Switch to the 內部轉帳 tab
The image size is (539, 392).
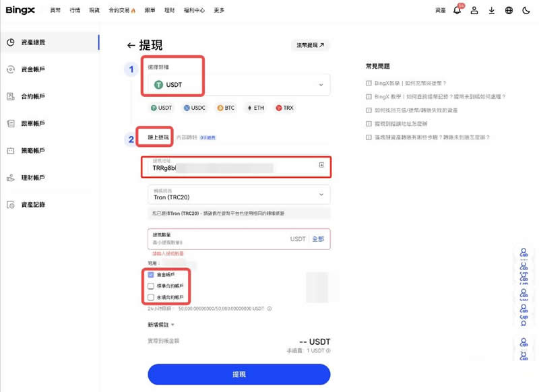coord(187,137)
